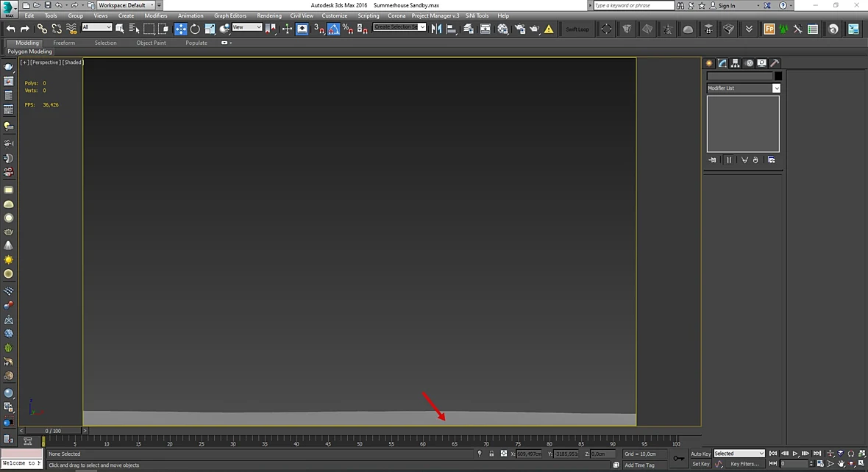Open the Utilities hammer panel tab
This screenshot has width=868, height=472.
(x=775, y=63)
